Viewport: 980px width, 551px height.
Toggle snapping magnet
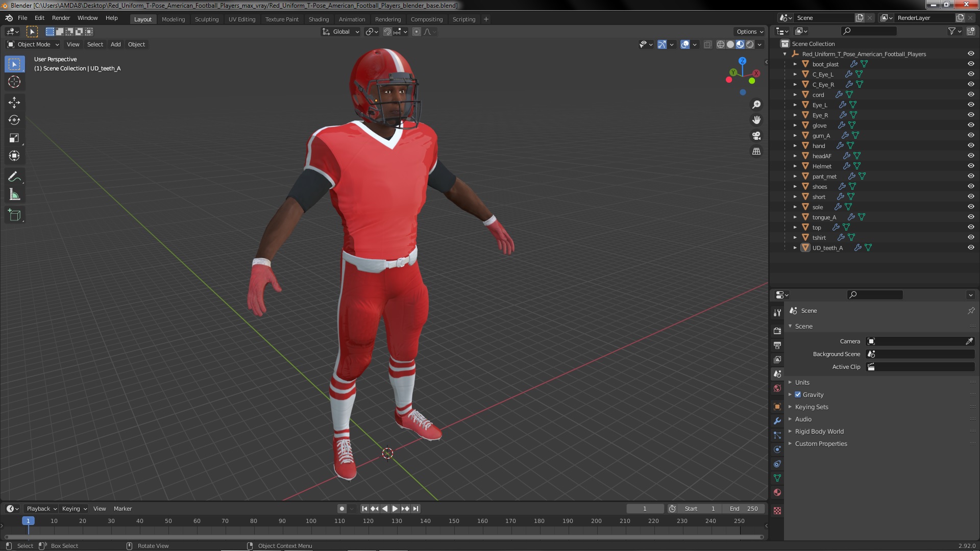point(387,32)
